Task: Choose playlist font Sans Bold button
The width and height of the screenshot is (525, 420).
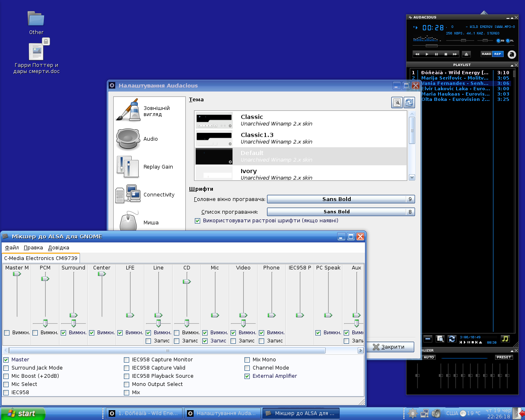Action: tap(341, 212)
